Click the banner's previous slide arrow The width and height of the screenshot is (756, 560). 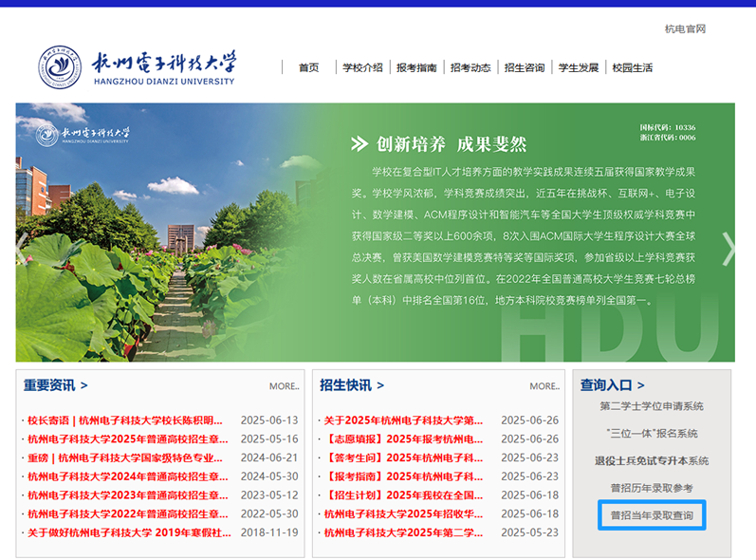pyautogui.click(x=22, y=249)
